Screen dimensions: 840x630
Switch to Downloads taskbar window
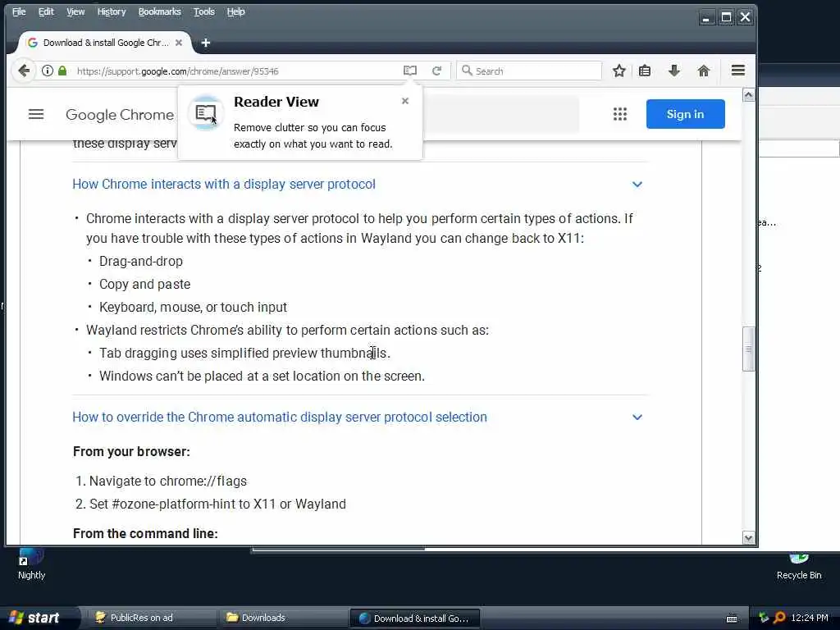282,618
